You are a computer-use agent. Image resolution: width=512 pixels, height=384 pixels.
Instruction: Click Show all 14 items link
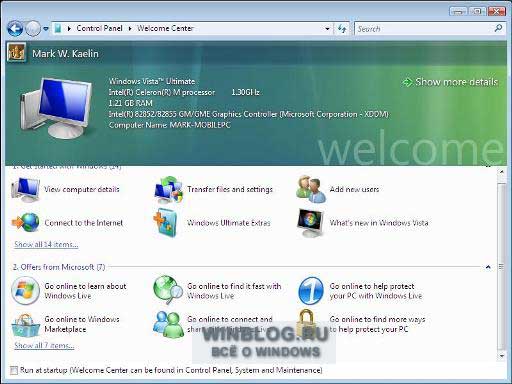tap(46, 244)
